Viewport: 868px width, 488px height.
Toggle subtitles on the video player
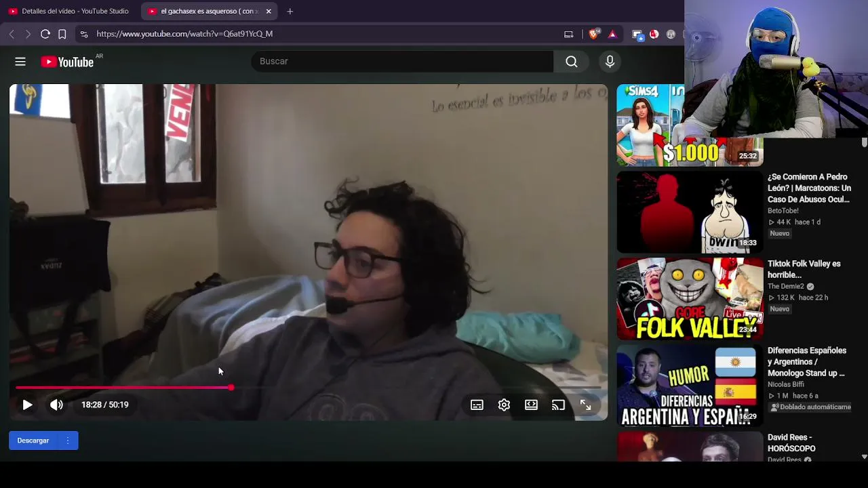point(477,405)
